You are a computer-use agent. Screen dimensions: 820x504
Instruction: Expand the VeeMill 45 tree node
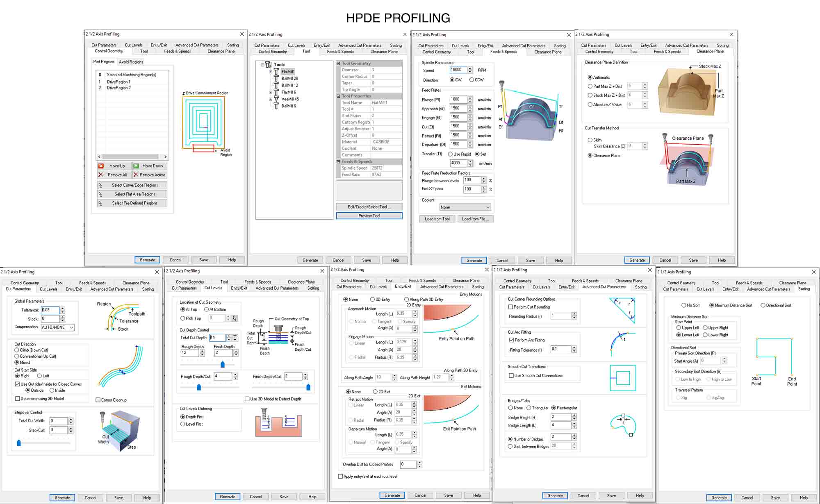click(271, 99)
